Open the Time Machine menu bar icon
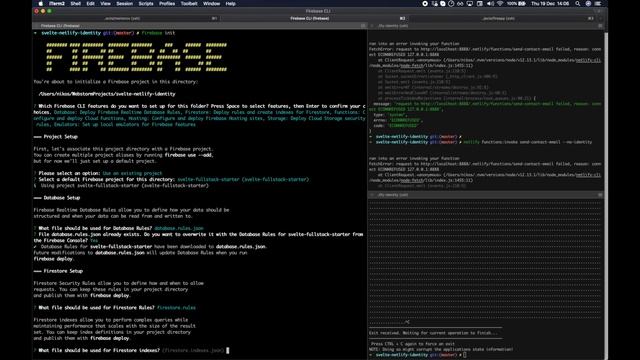The height and width of the screenshot is (360, 640). click(451, 4)
